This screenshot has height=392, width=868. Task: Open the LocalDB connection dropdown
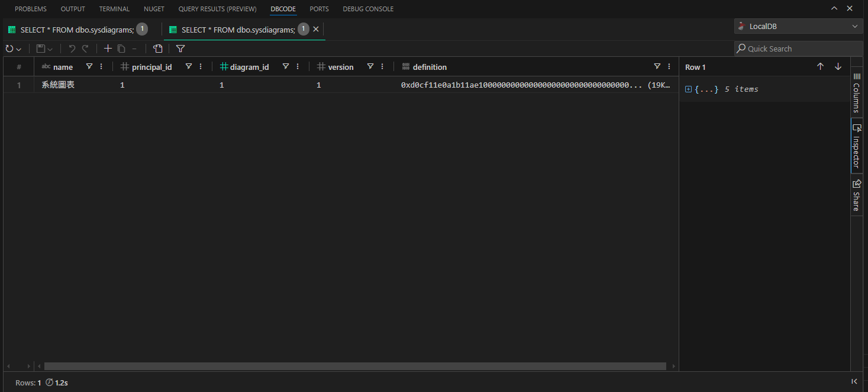pyautogui.click(x=798, y=26)
